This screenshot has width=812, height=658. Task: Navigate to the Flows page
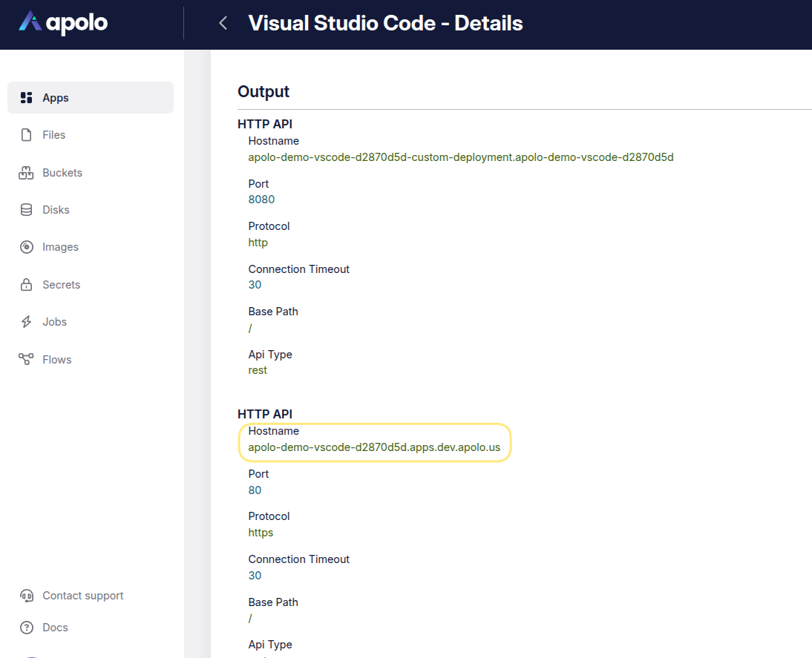point(57,360)
